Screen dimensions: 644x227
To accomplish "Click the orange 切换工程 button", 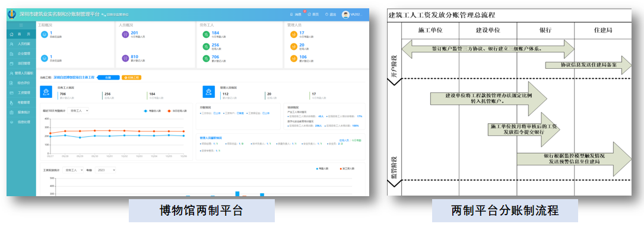I will tap(131, 77).
